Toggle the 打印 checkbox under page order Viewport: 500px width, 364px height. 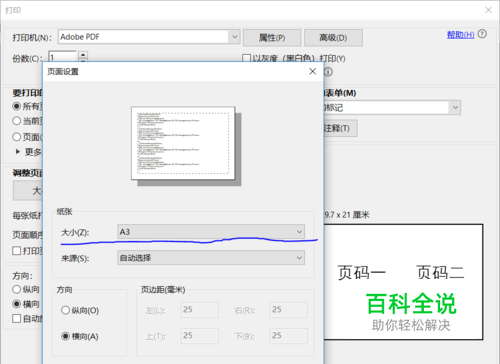[16, 251]
